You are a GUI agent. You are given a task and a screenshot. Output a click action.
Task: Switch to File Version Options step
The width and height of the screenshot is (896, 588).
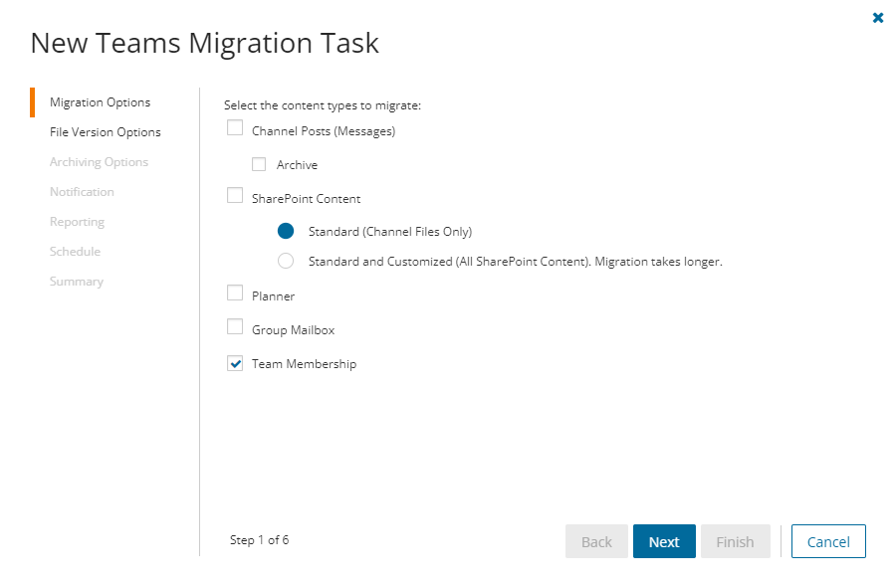105,132
